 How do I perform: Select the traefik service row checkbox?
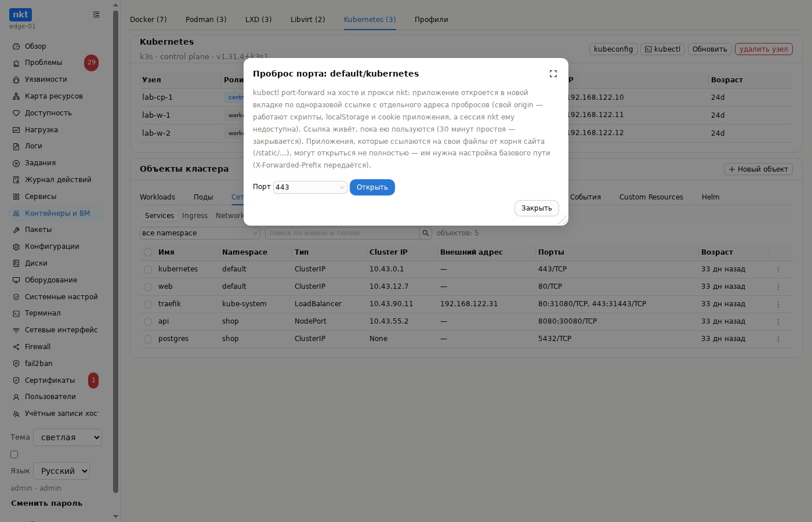148,304
